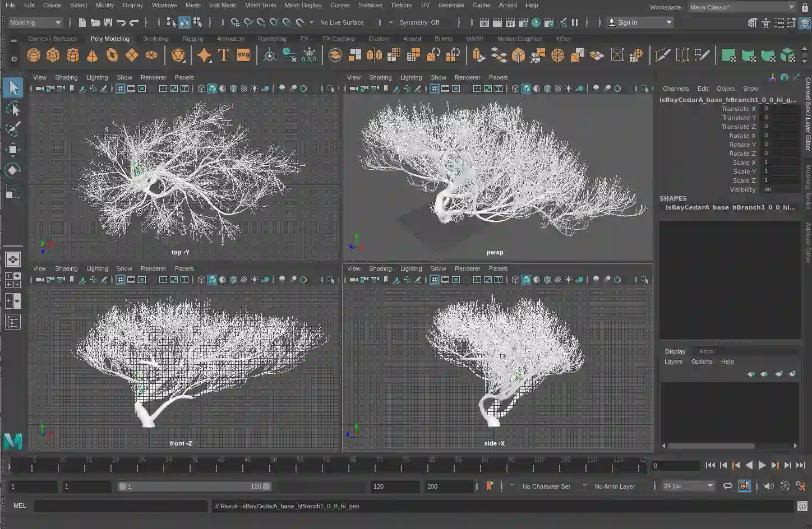Screen dimensions: 812x529
Task: Open Layers menu in the layer editor
Action: tap(673, 361)
